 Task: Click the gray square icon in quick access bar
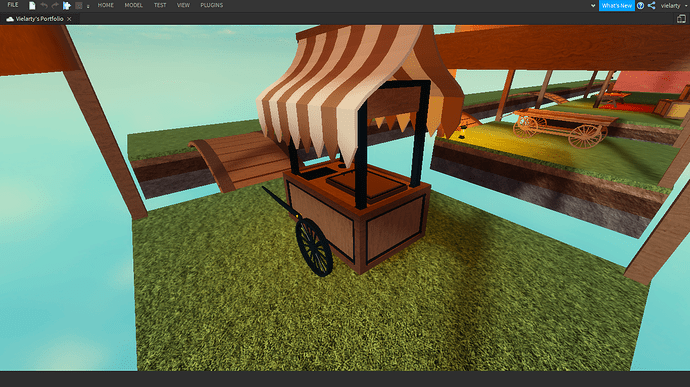79,6
